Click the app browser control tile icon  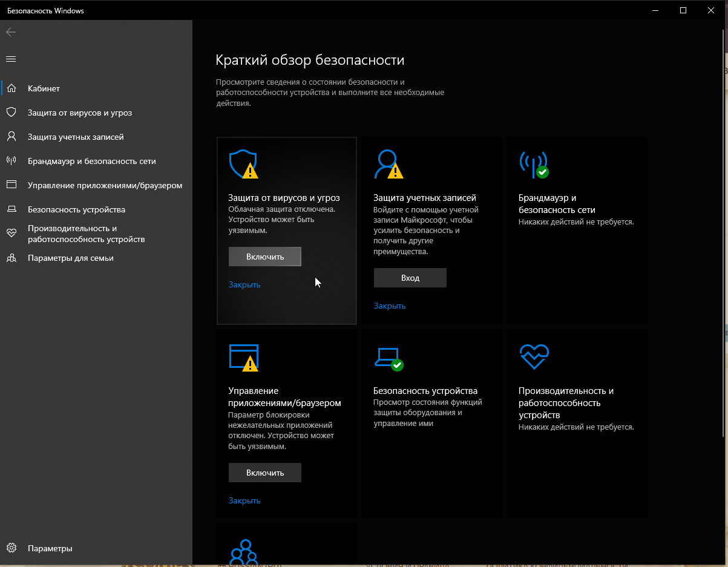(244, 358)
